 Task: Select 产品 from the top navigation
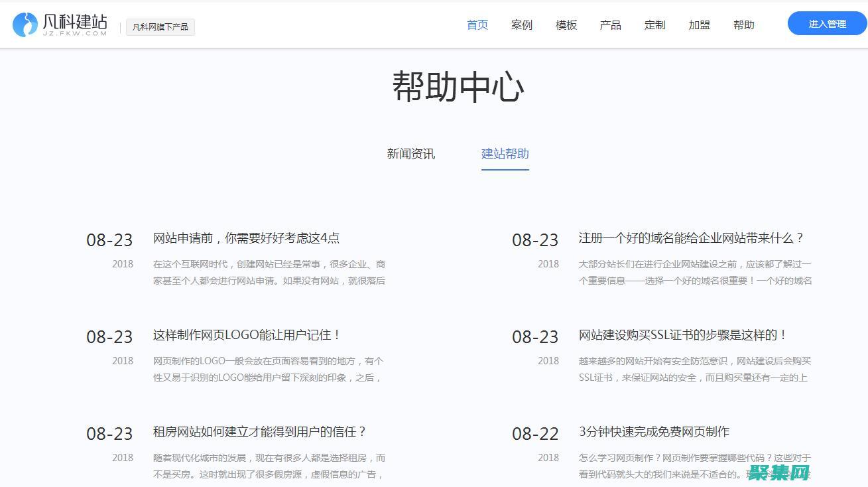(x=610, y=25)
